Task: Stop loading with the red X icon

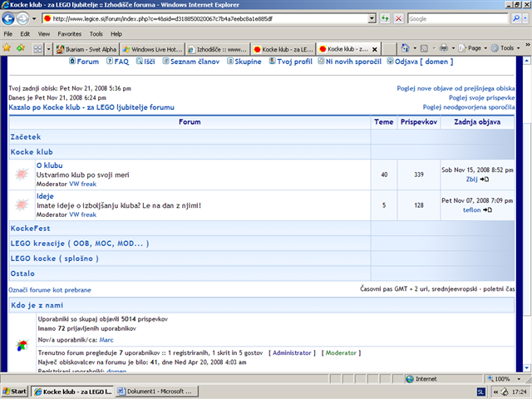Action: 399,18
